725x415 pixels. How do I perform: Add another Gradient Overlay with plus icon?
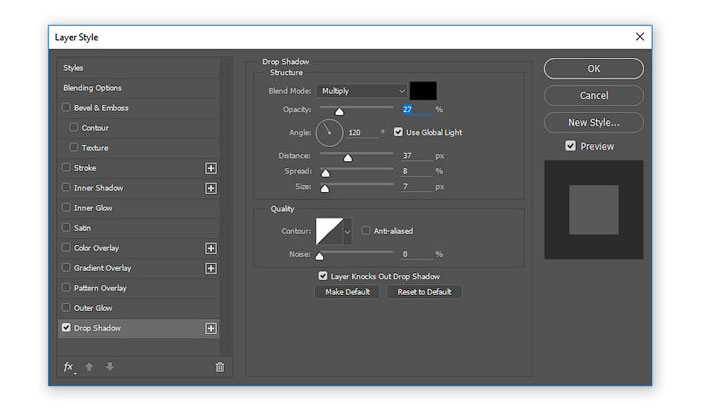point(211,268)
